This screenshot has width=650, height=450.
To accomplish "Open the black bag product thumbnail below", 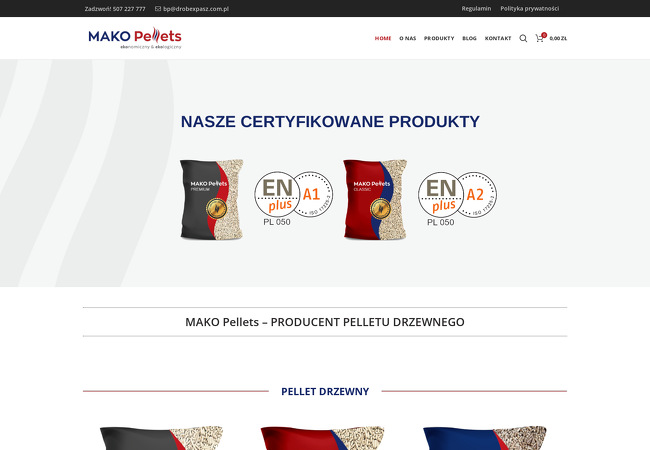I will coord(161,438).
